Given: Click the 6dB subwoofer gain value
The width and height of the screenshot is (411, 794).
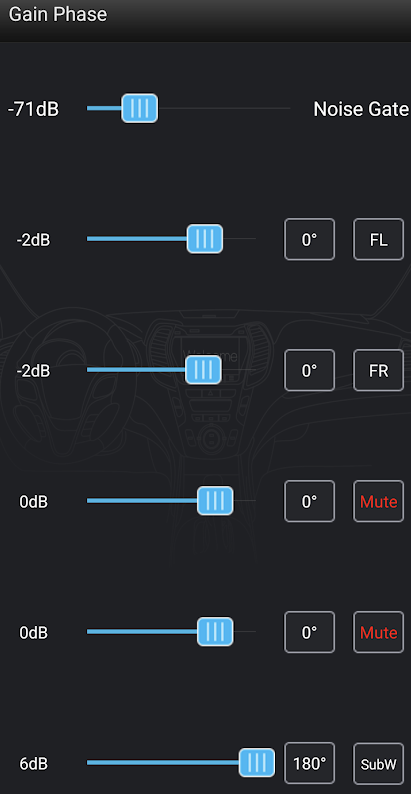Looking at the screenshot, I should click(33, 764).
